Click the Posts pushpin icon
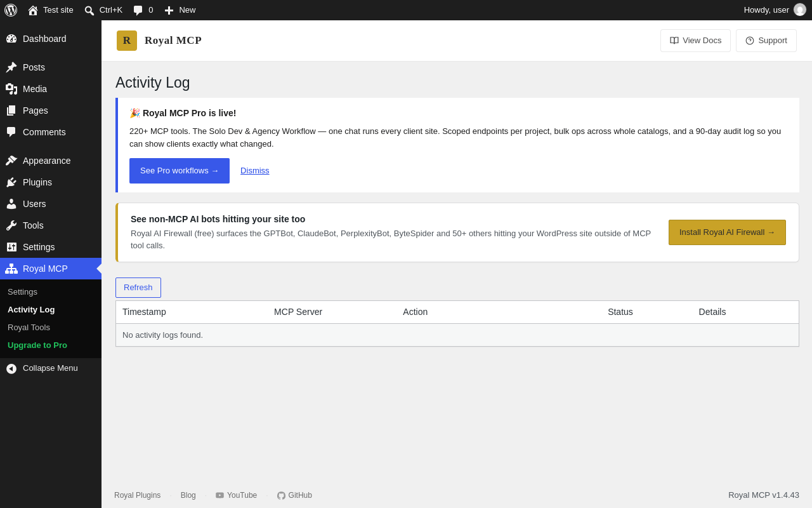812x508 pixels. (11, 67)
